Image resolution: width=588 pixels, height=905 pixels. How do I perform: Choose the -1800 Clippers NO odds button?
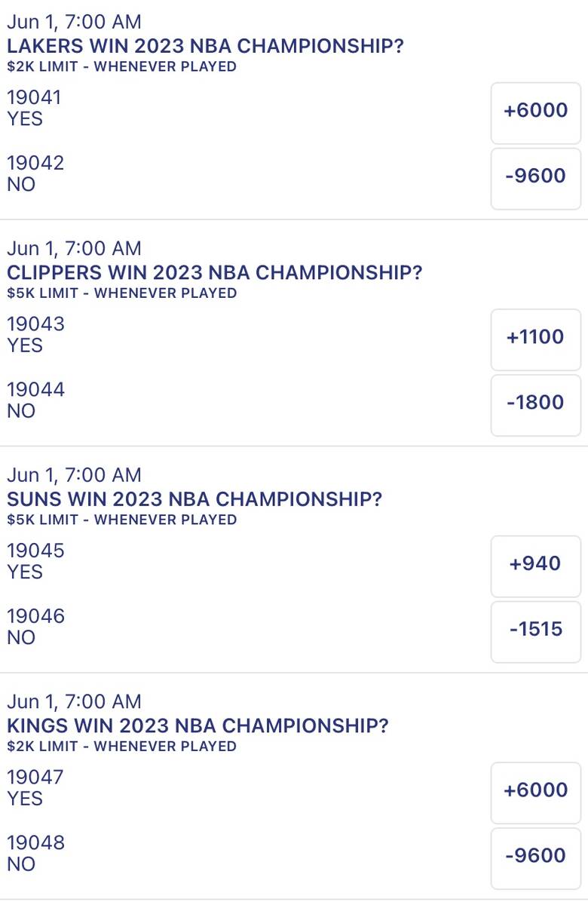coord(536,403)
